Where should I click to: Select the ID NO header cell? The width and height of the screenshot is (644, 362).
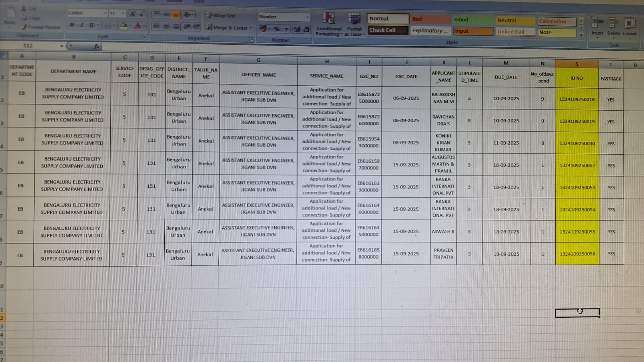[577, 78]
